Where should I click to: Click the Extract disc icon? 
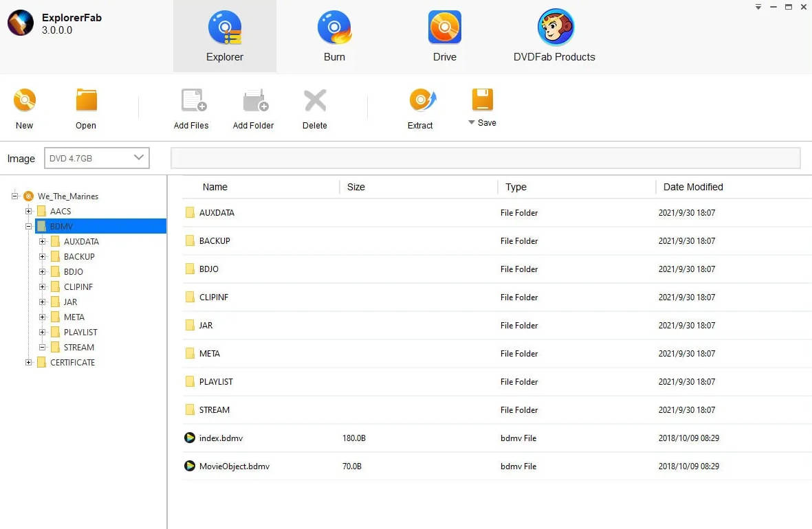(x=421, y=101)
